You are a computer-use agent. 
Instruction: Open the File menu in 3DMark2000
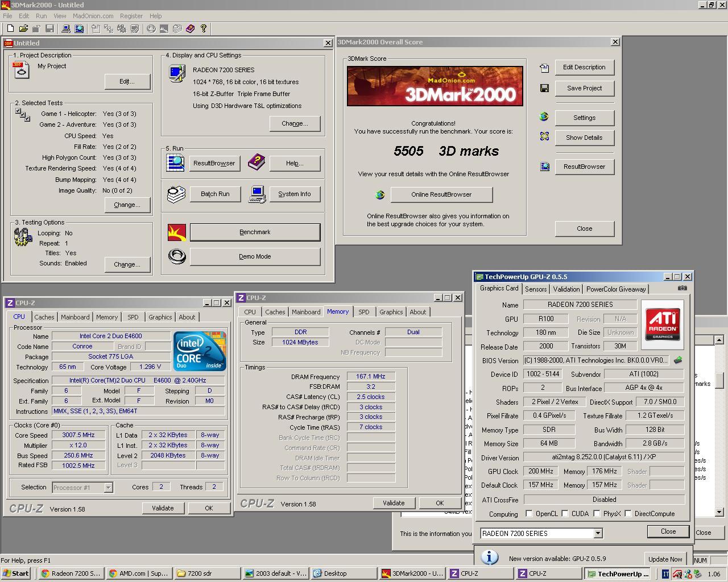point(7,16)
